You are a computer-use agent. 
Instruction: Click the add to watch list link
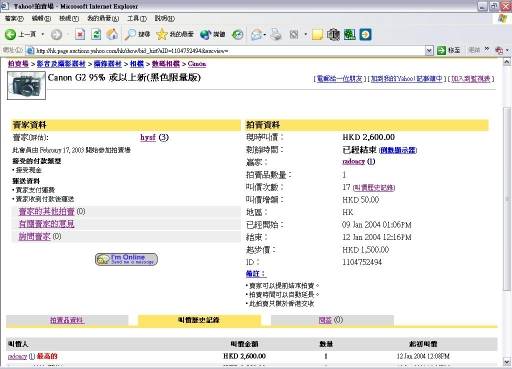pos(471,79)
